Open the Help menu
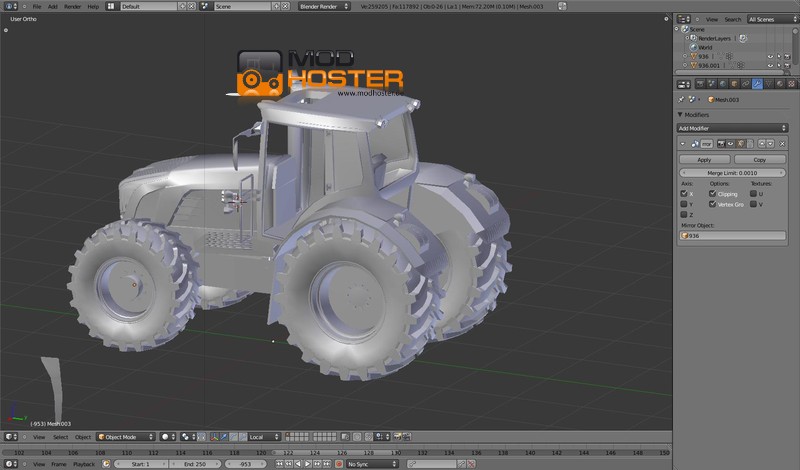The image size is (800, 470). pos(93,7)
